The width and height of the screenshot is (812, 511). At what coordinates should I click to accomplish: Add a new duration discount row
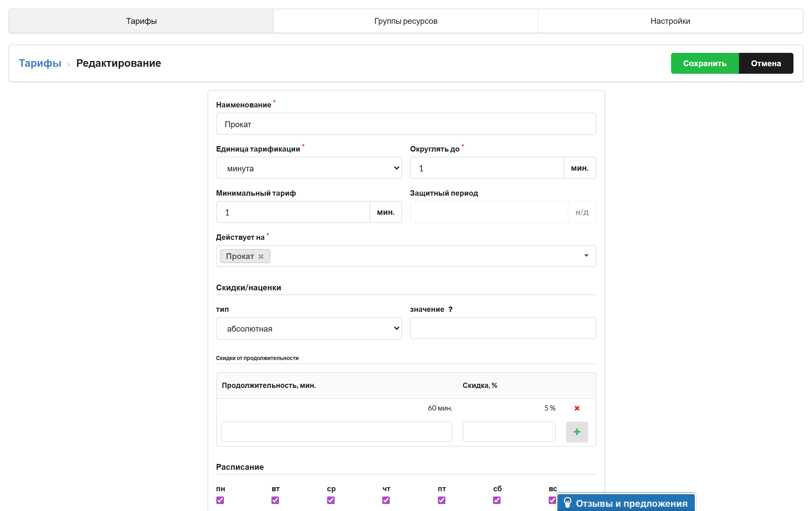(577, 432)
